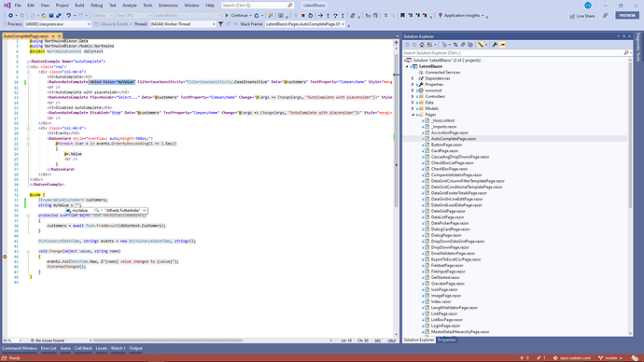Click the Step Over debug icon
Screen dimensions: 644x362
(335, 15)
